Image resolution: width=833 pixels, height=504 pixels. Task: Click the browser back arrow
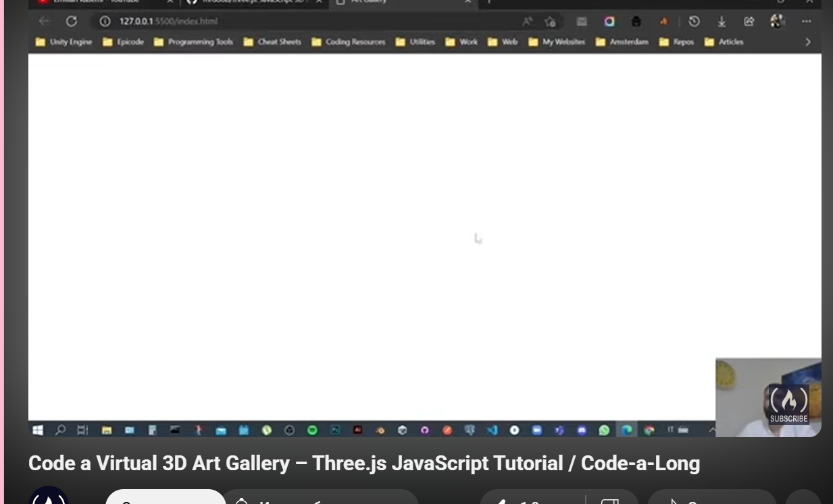(x=45, y=21)
